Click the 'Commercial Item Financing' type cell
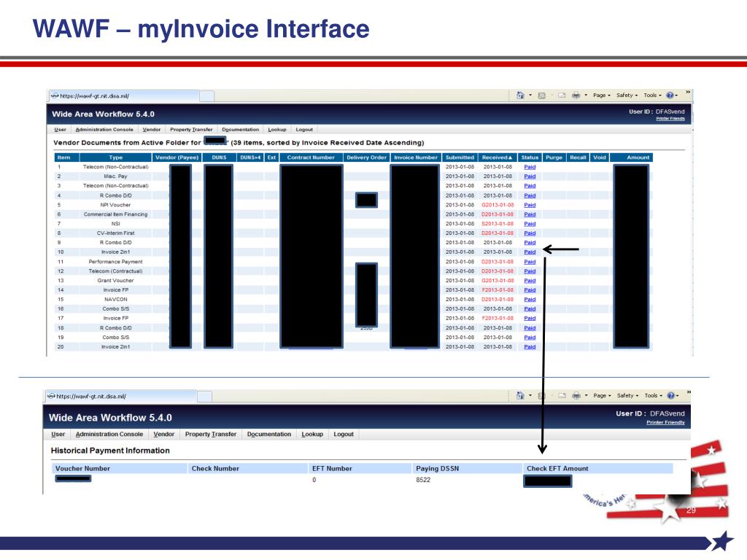 tap(116, 214)
